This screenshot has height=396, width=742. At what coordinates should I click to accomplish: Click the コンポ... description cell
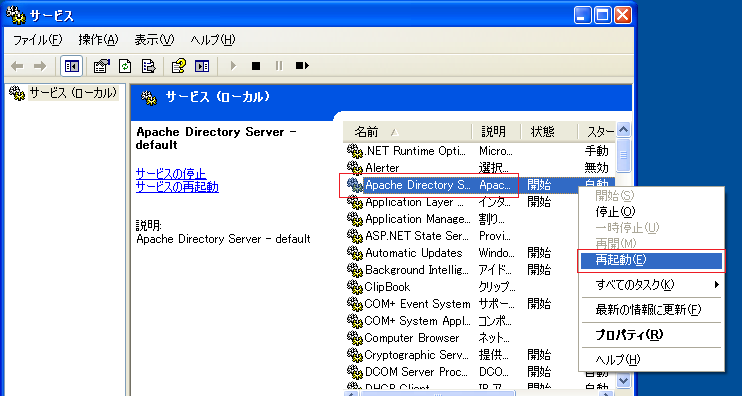pyautogui.click(x=495, y=321)
